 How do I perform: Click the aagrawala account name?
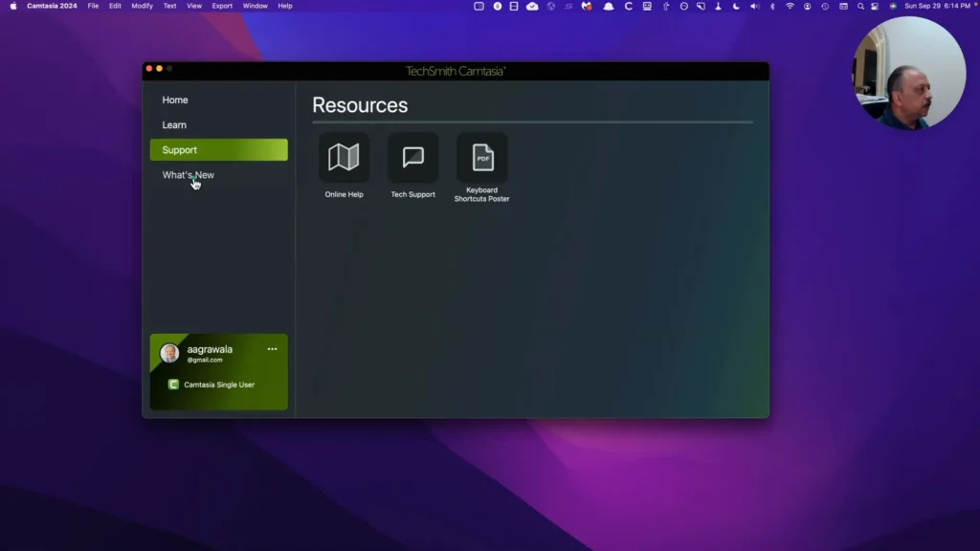[x=210, y=349]
